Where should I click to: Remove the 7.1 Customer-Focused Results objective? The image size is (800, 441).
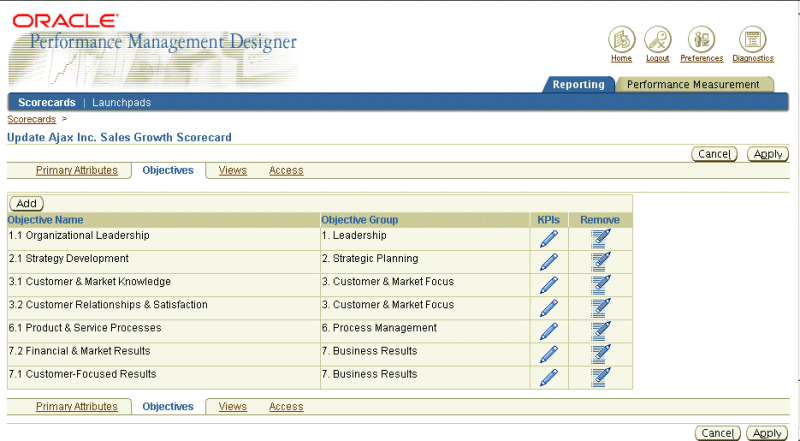coord(601,377)
